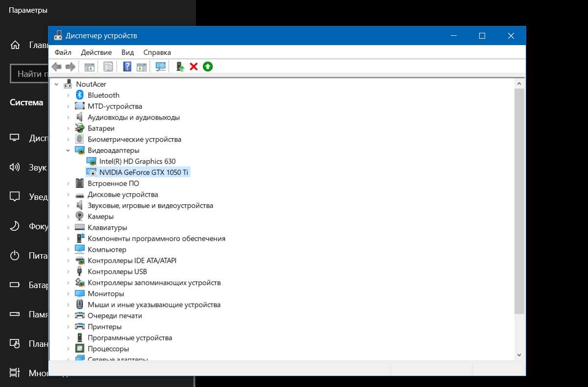Click scrollbar down arrow in device tree
Viewport: 588px width, 387px height.
(x=519, y=355)
